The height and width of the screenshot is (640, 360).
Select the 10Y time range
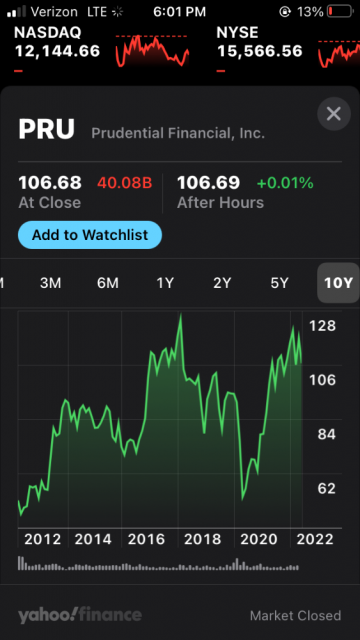[338, 283]
